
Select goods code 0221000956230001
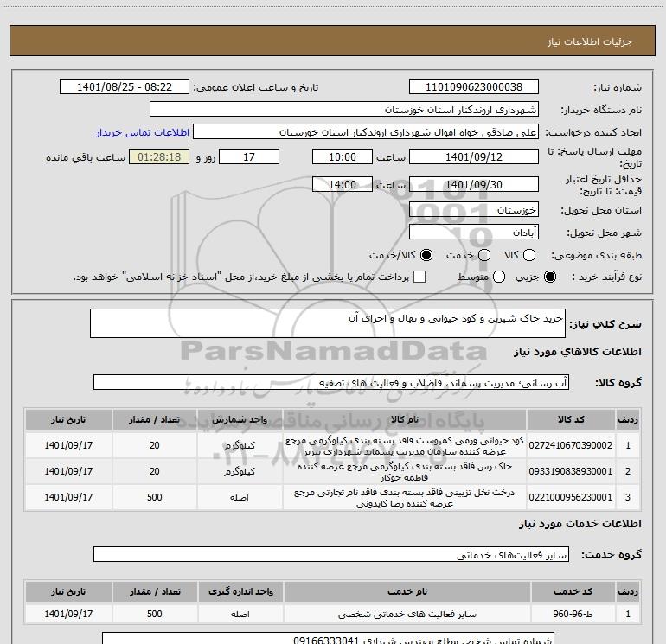571,497
